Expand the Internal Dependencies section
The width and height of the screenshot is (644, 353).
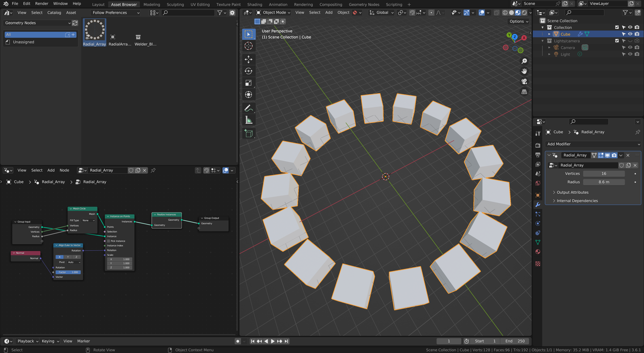pos(577,201)
